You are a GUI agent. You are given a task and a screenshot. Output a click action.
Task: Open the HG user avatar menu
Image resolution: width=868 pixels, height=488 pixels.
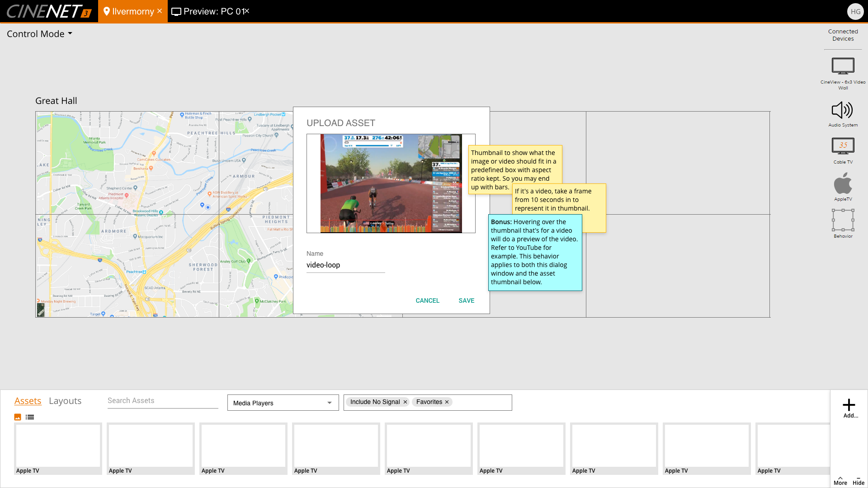point(855,12)
